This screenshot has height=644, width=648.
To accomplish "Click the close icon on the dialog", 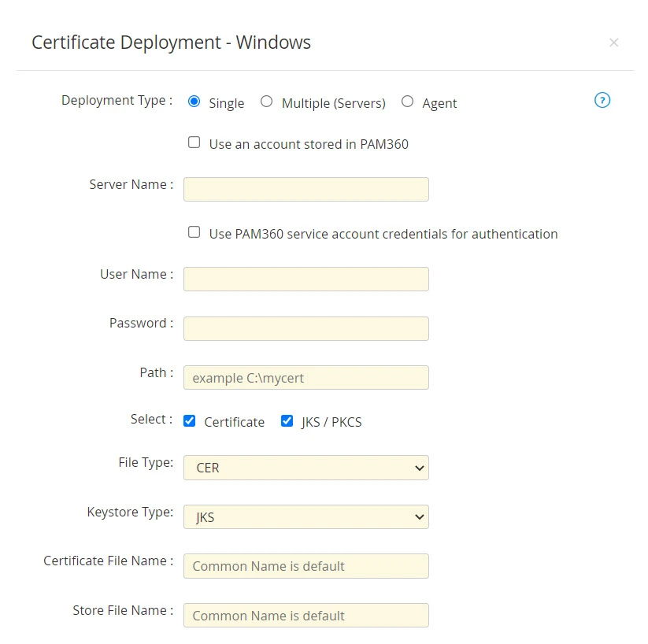I will 614,43.
